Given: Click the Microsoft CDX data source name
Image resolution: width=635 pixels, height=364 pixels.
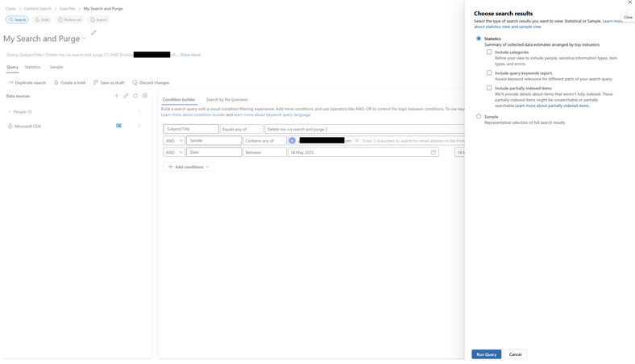Looking at the screenshot, I should [28, 126].
